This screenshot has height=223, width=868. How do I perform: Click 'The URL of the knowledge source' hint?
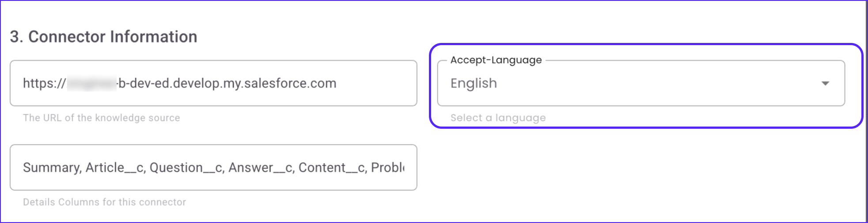101,118
